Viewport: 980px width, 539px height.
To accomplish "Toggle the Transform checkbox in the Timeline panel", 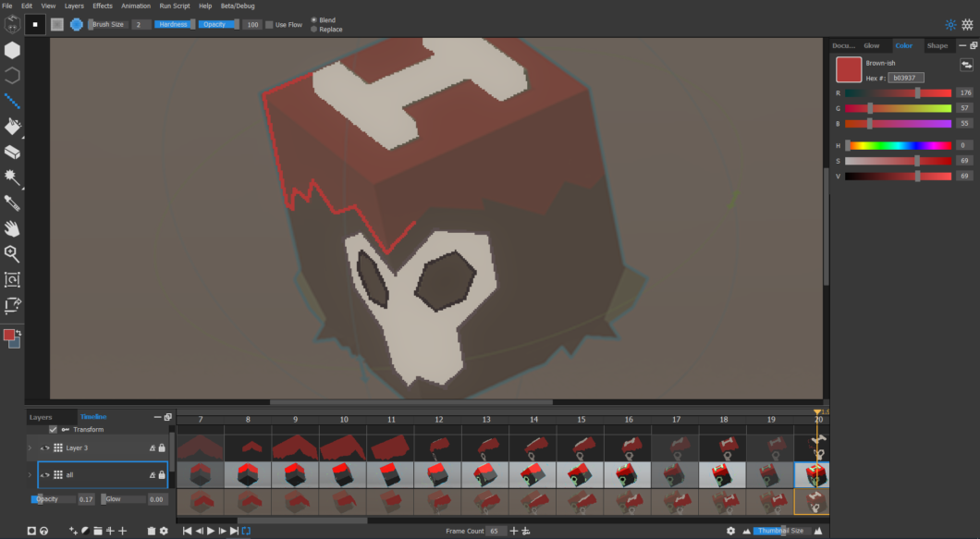I will point(53,429).
